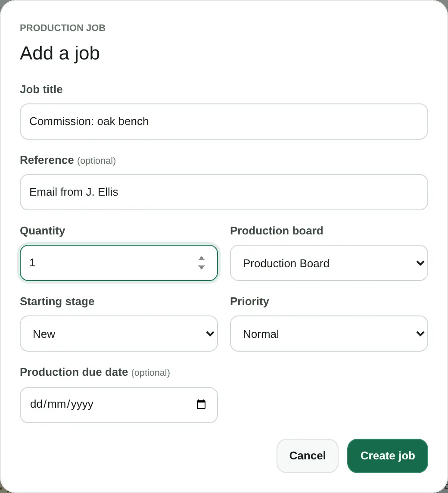Image resolution: width=448 pixels, height=493 pixels.
Task: Open the calendar picker icon in due date field
Action: pyautogui.click(x=201, y=404)
